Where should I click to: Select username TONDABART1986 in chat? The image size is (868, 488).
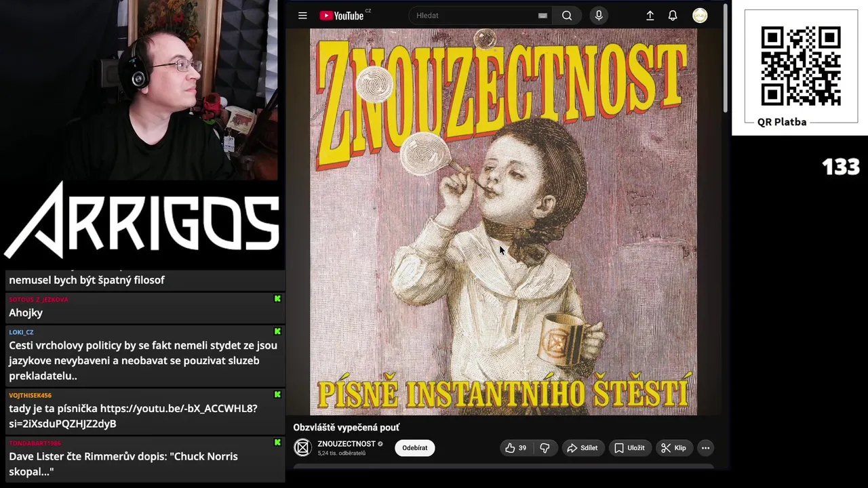click(x=35, y=443)
